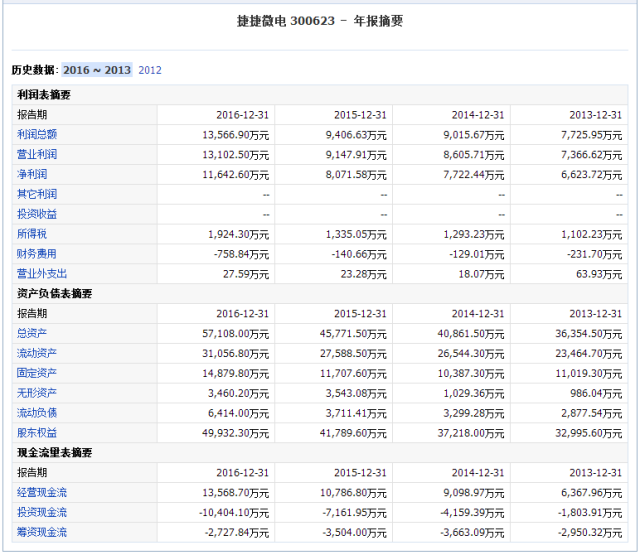The image size is (640, 555).
Task: Open the 投资现金流 link
Action: coord(42,512)
